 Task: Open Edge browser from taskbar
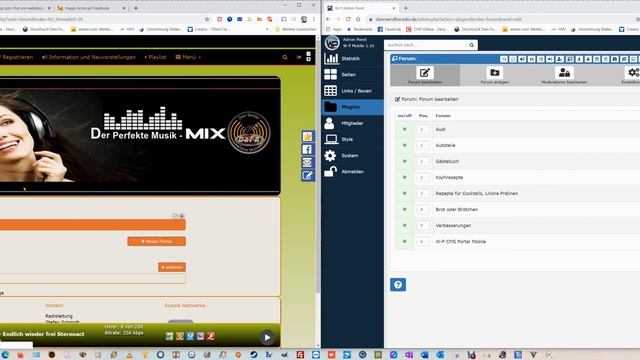click(x=5, y=355)
